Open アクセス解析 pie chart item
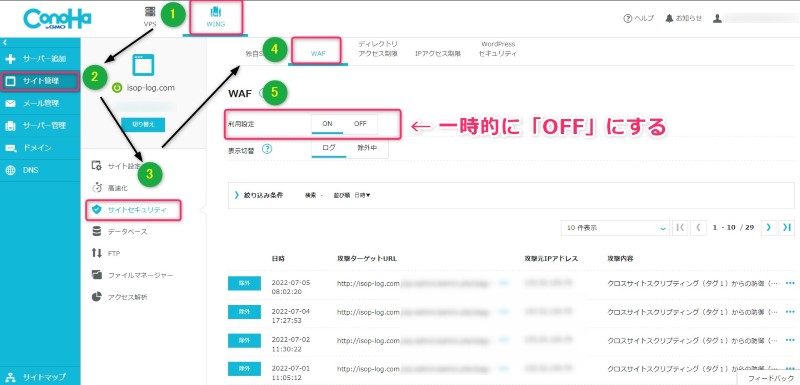The width and height of the screenshot is (800, 385). point(120,297)
